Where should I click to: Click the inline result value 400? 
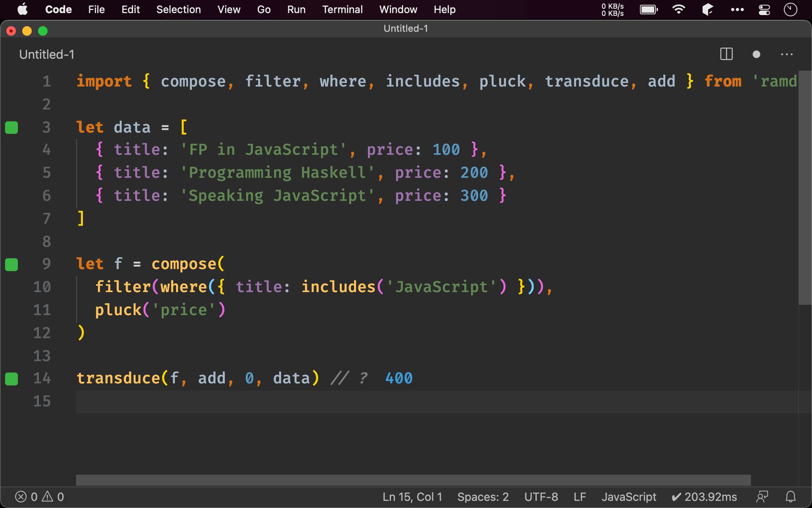point(399,379)
